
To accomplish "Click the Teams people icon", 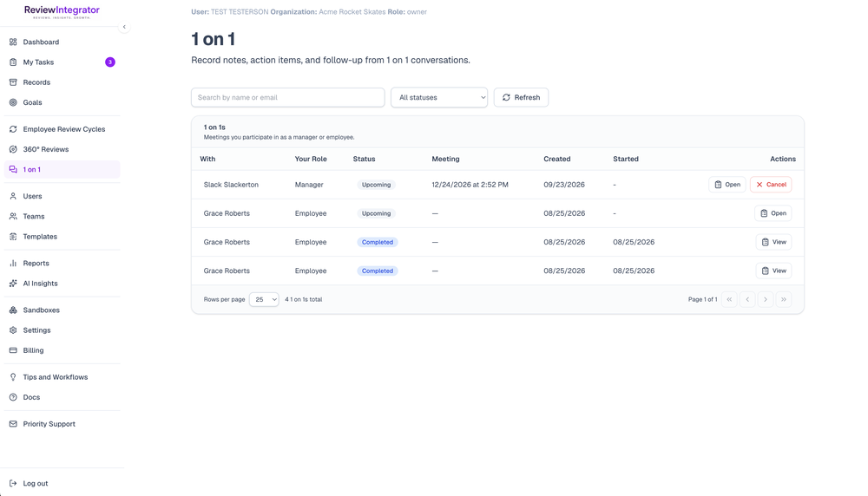I will [x=13, y=216].
